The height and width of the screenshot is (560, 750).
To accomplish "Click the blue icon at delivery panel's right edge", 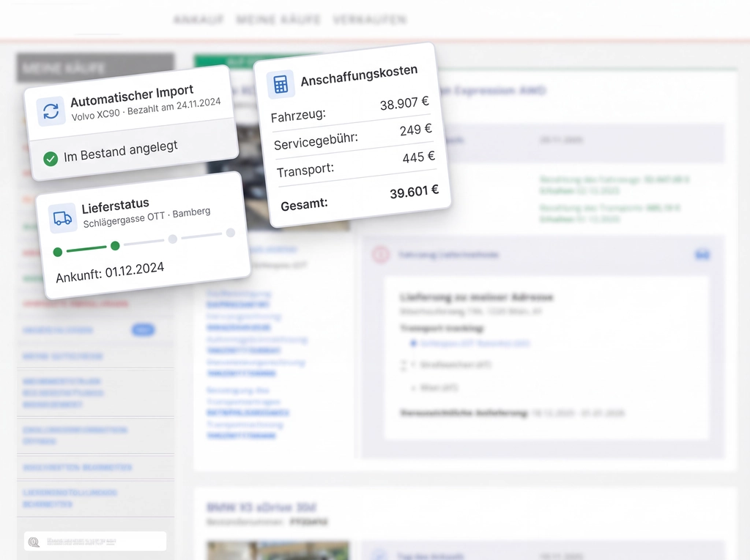I will (x=702, y=254).
